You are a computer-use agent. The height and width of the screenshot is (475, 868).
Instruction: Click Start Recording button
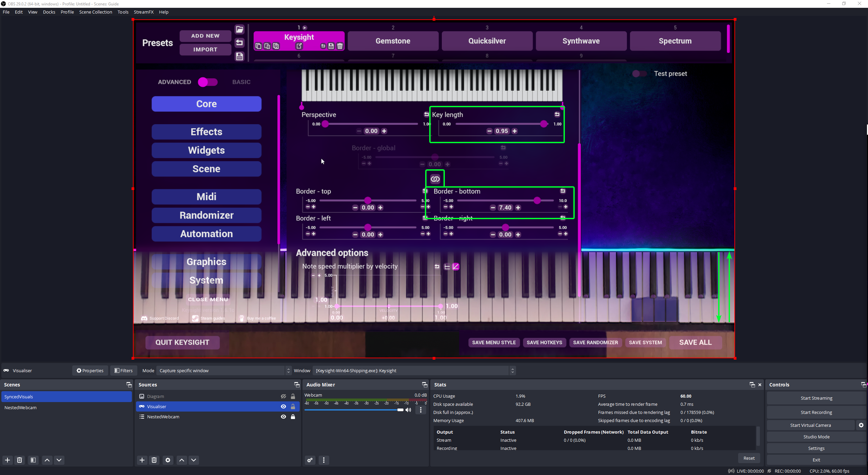816,412
